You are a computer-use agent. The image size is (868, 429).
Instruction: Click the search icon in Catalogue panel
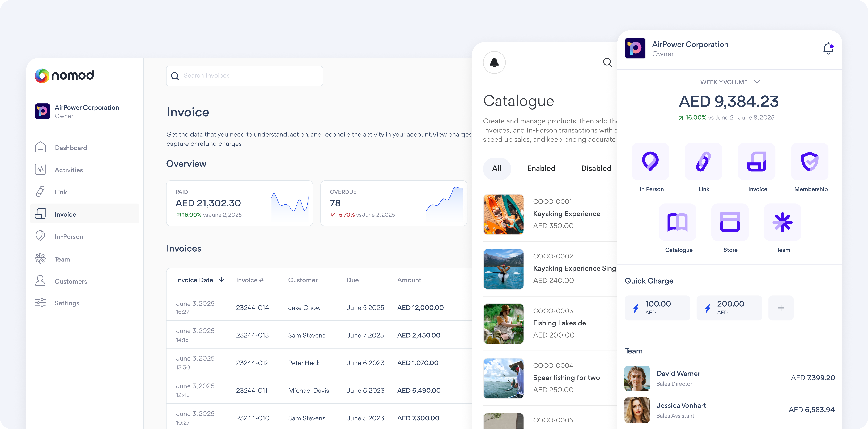(607, 62)
